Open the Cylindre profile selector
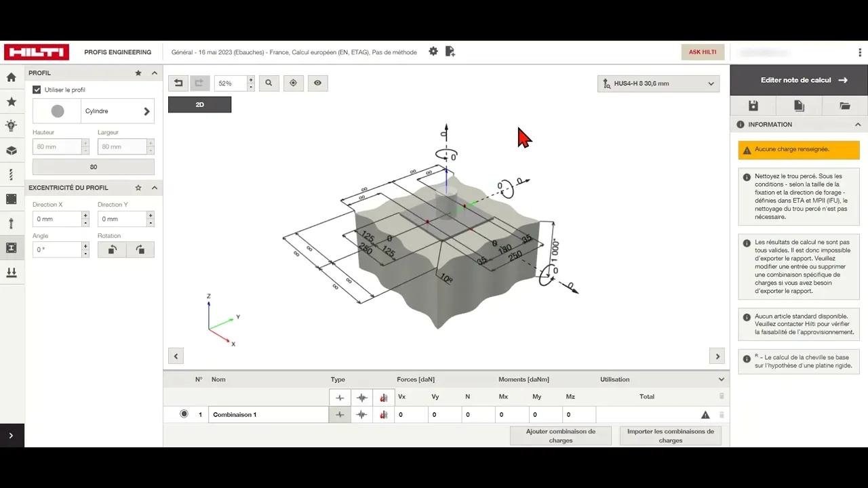The image size is (868, 488). point(94,111)
